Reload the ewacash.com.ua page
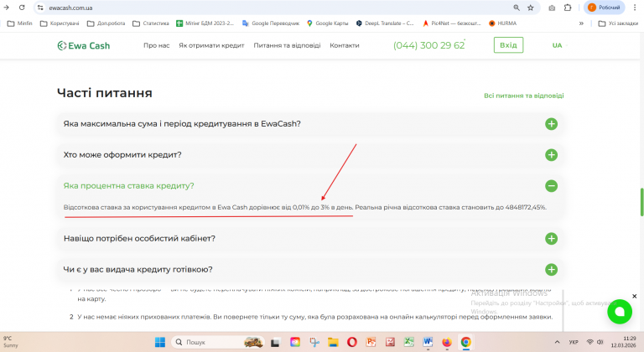 click(x=22, y=8)
